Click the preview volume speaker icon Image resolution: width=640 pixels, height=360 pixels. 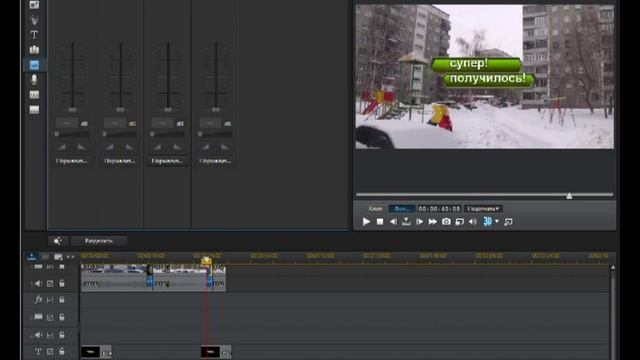coord(473,222)
